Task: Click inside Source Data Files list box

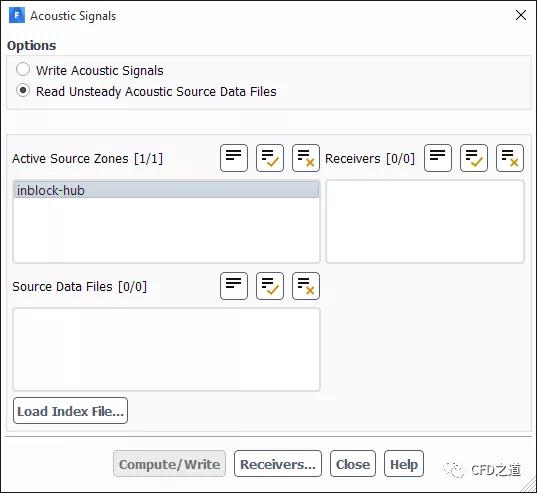Action: pos(166,349)
